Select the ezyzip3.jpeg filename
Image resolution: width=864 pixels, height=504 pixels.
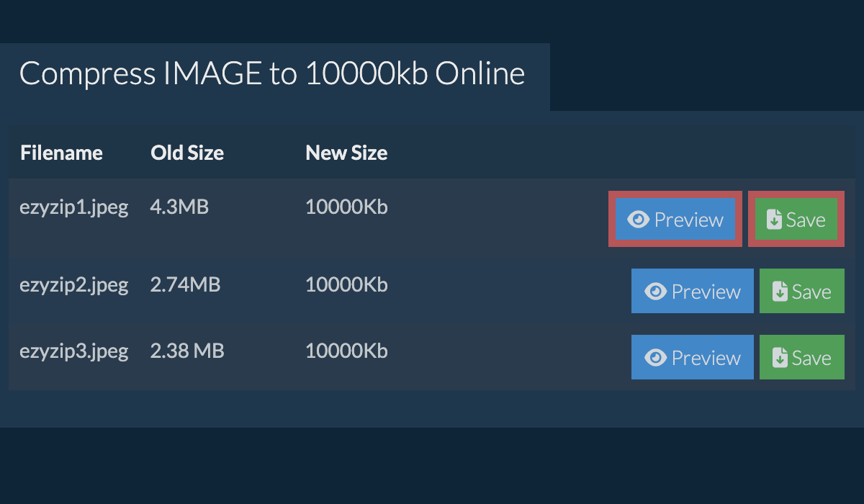click(x=73, y=351)
